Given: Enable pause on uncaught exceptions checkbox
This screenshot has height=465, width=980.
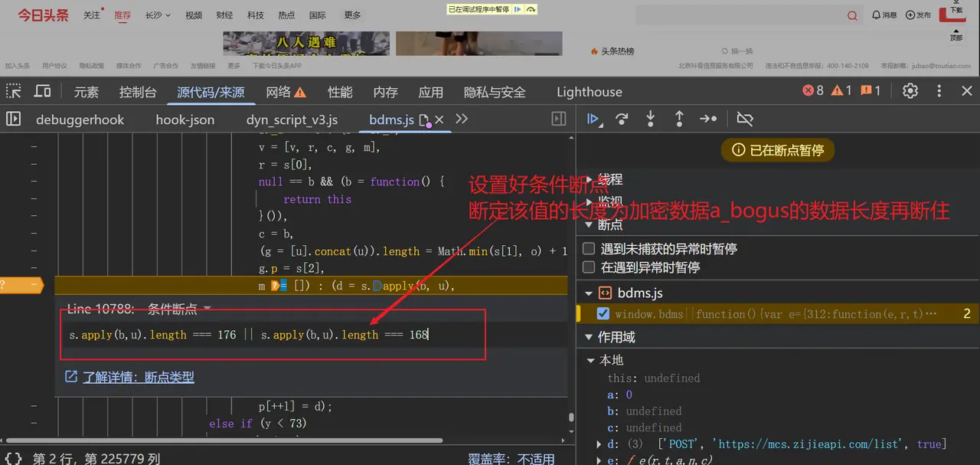Looking at the screenshot, I should pyautogui.click(x=589, y=249).
